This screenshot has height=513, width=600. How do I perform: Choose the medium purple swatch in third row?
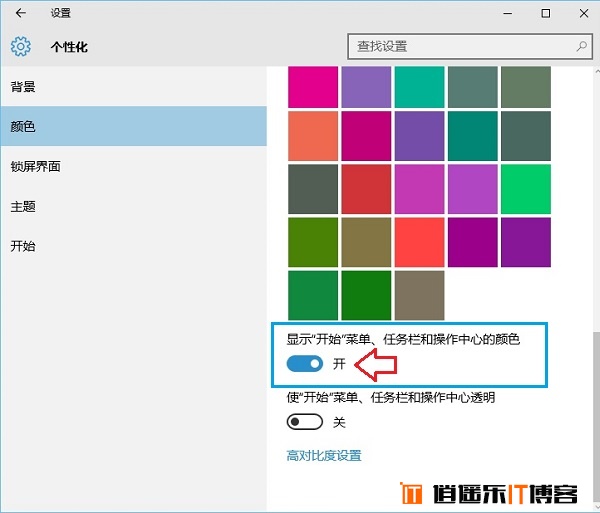(x=473, y=189)
